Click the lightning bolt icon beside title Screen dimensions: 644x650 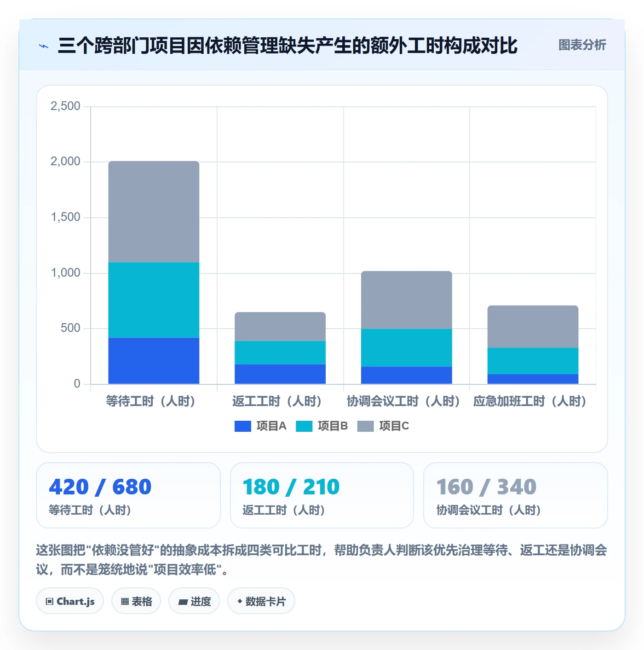pyautogui.click(x=44, y=46)
